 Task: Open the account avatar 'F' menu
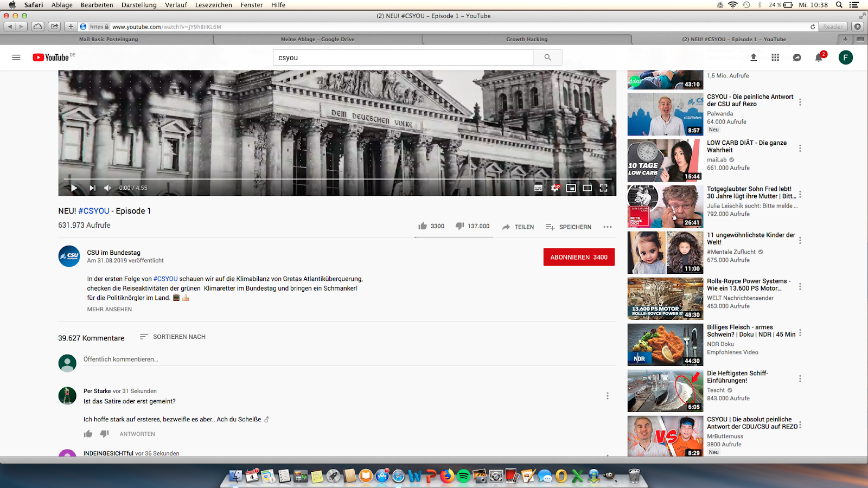846,57
